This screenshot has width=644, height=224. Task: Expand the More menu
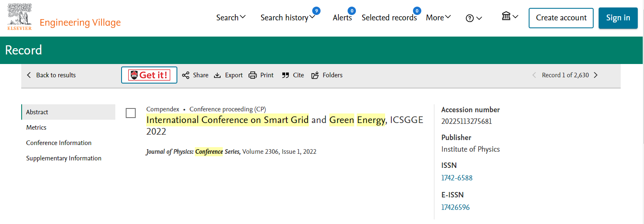tap(438, 17)
